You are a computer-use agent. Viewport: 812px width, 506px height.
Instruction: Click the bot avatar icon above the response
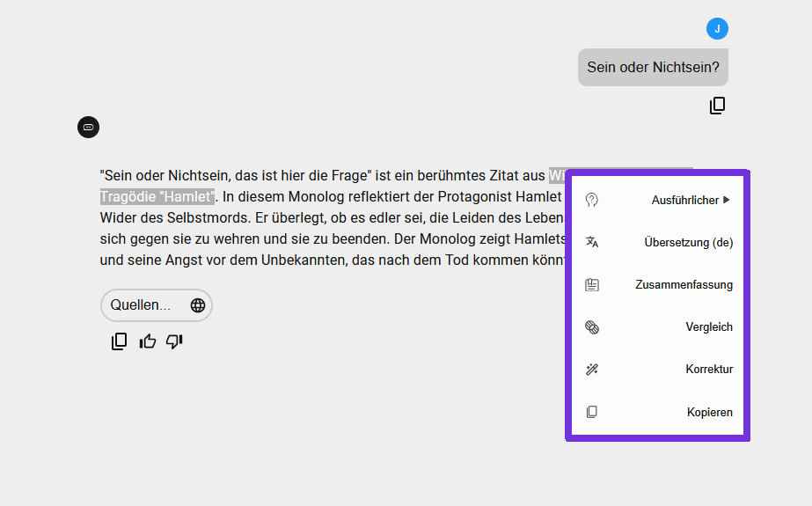[88, 128]
